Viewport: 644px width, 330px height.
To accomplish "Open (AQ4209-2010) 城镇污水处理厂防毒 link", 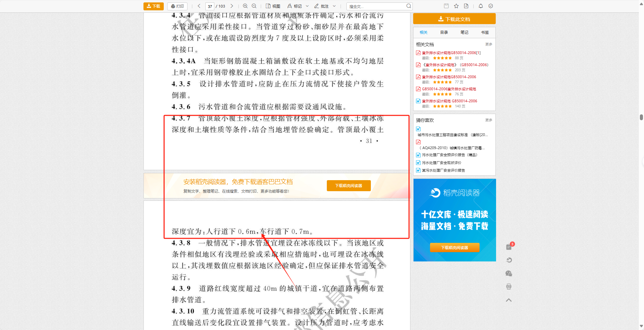I will click(452, 148).
